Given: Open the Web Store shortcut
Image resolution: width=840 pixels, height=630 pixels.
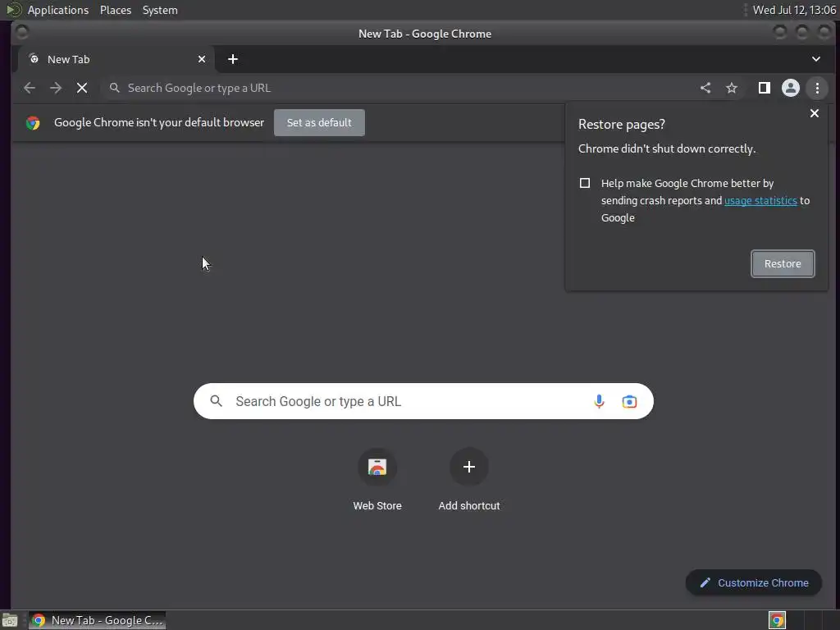Looking at the screenshot, I should tap(377, 479).
